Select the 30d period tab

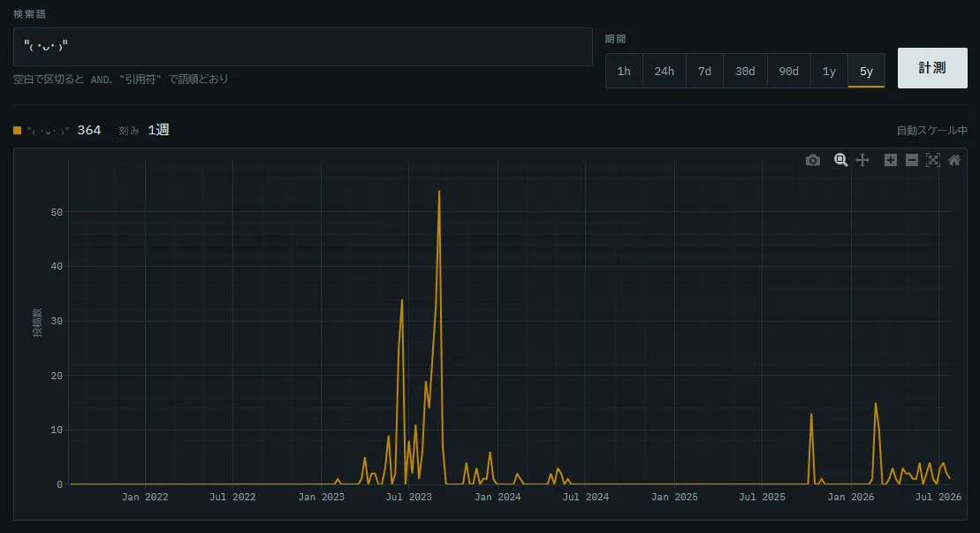[x=745, y=72]
